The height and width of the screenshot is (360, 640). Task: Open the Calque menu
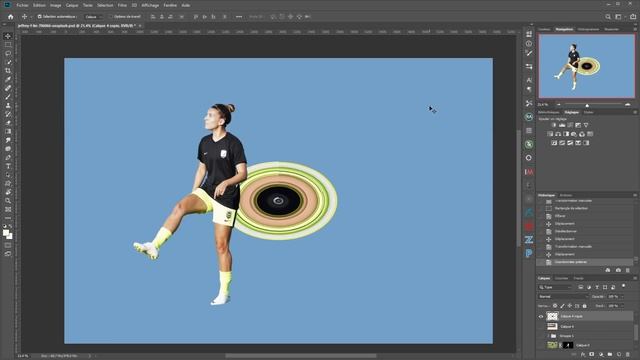[x=72, y=5]
